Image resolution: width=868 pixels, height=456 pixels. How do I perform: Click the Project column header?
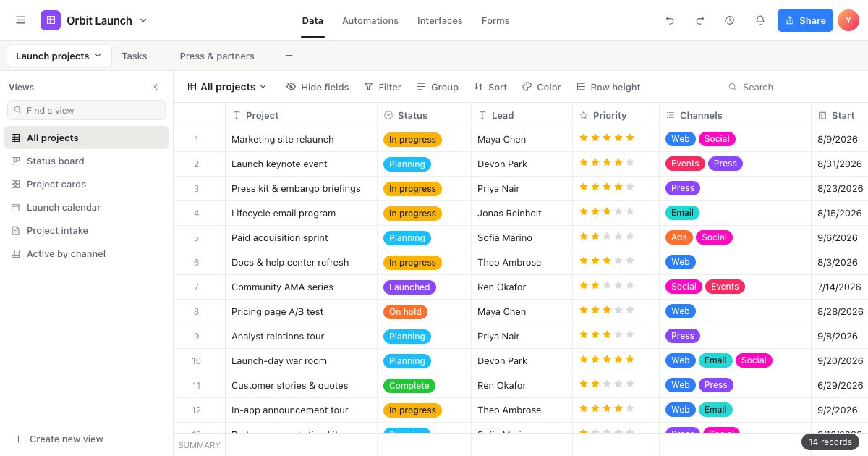tap(302, 115)
